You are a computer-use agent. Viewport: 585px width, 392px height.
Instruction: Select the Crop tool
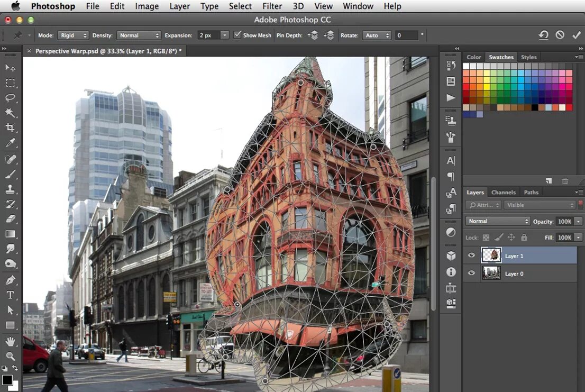[10, 127]
